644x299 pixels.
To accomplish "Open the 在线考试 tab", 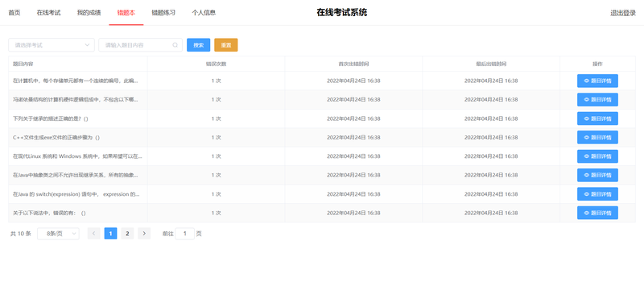I will point(48,13).
